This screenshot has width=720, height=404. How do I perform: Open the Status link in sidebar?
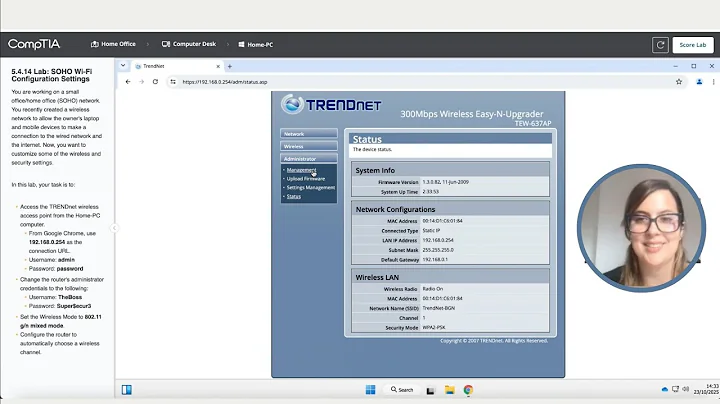293,196
